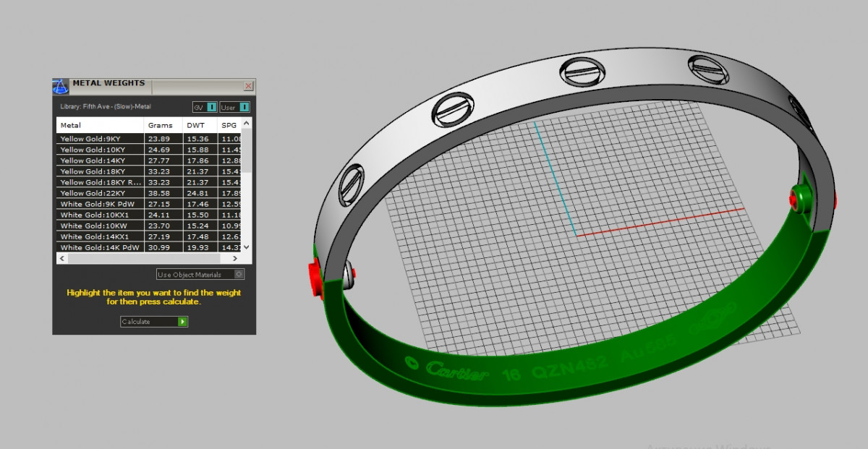Screen dimensions: 868x449
Task: Select the White Gold:14K PdW row
Action: (x=149, y=247)
